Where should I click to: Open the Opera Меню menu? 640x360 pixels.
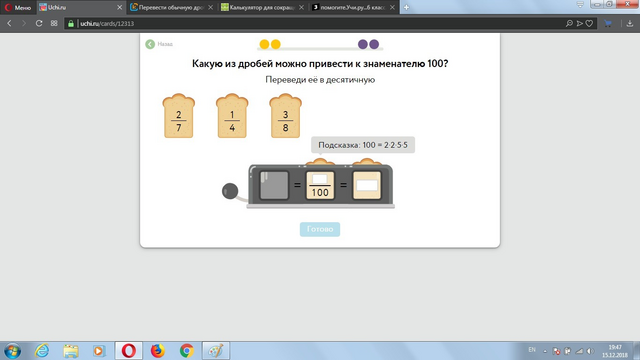click(18, 7)
